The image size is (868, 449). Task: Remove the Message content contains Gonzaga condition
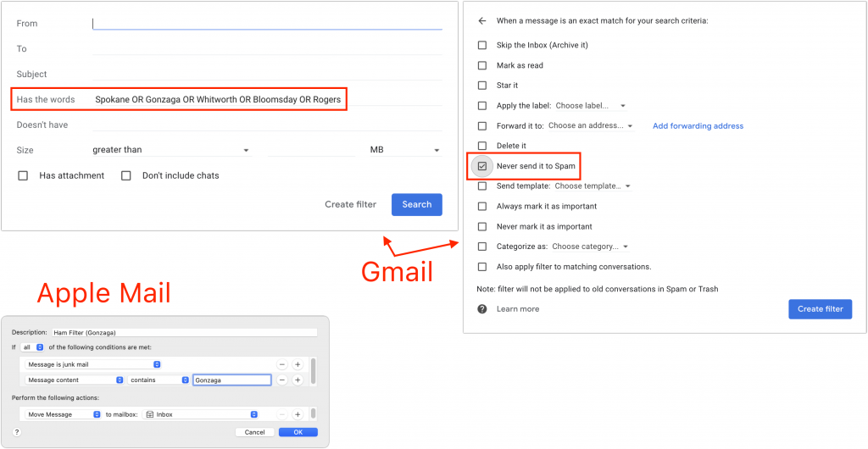coord(282,380)
